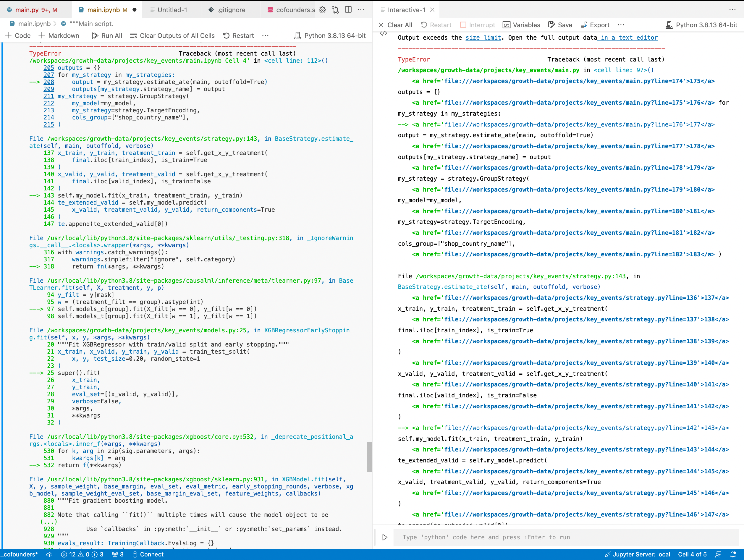
Task: Export the interactive window
Action: click(595, 25)
